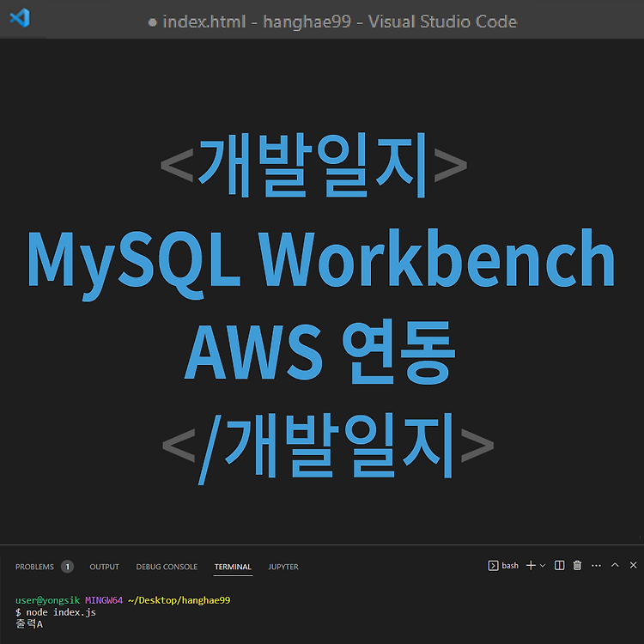The image size is (644, 644).
Task: Kill the terminal with trash icon
Action: (x=578, y=566)
